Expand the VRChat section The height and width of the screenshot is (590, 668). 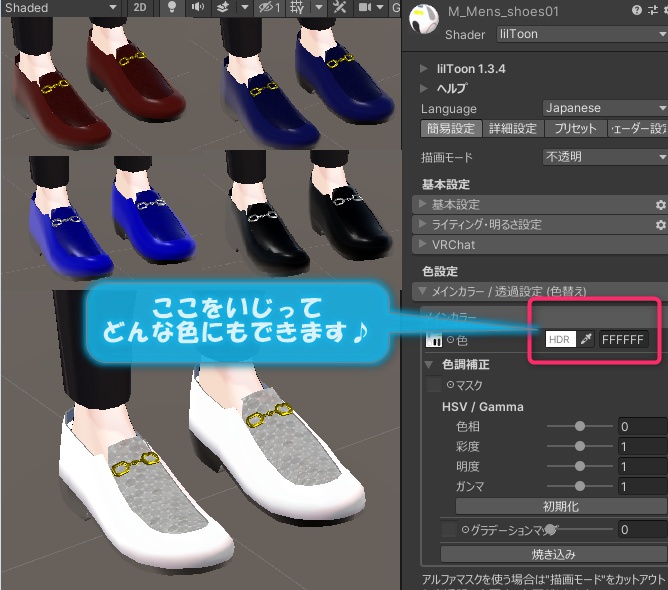[540, 245]
